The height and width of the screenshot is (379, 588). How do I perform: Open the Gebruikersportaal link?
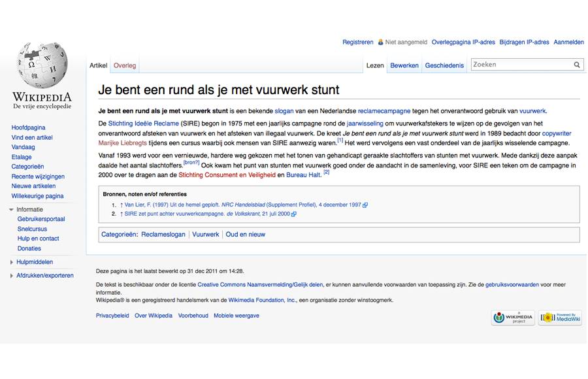point(41,219)
